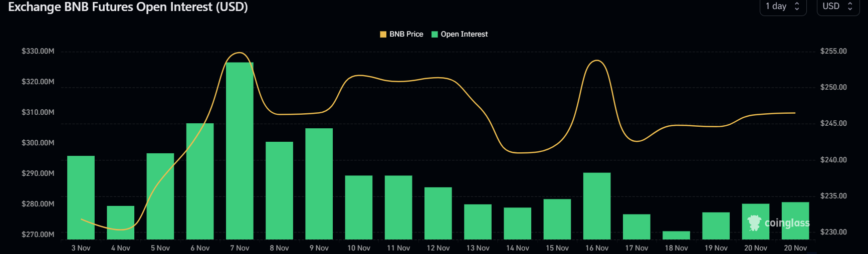Click the $245.00 price axis label
868x254 pixels.
click(833, 123)
